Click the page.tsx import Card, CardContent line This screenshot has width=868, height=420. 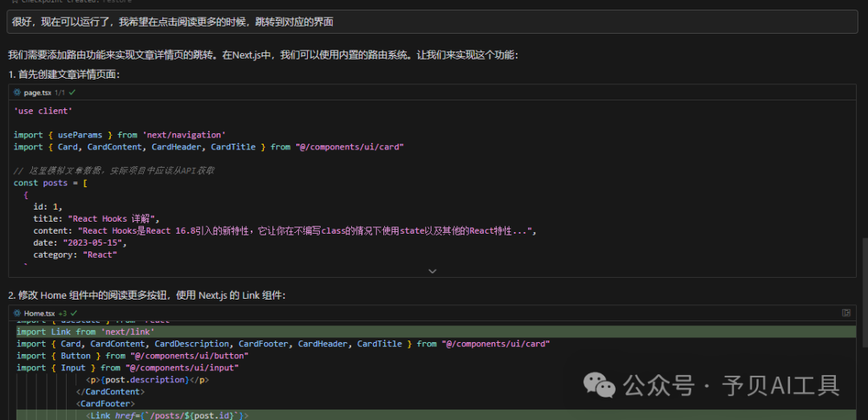tap(208, 147)
